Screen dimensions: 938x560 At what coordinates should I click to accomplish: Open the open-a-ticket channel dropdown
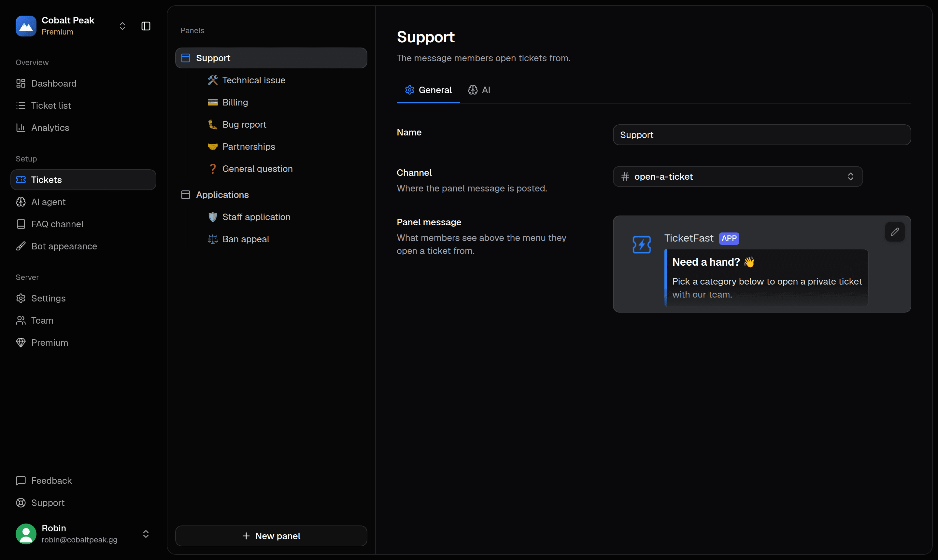click(738, 176)
